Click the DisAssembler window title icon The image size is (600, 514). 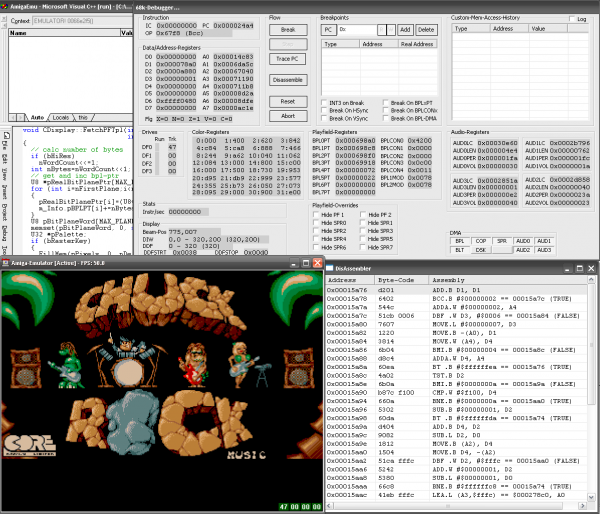click(329, 268)
